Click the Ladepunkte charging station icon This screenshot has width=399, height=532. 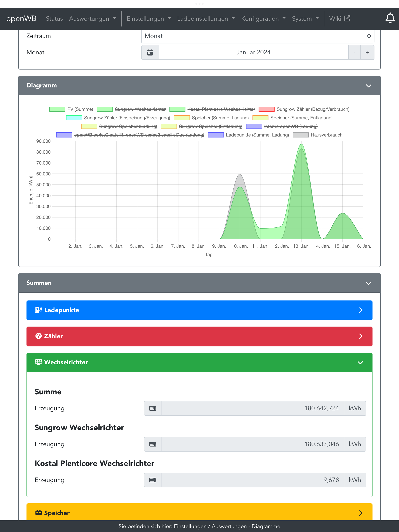39,310
